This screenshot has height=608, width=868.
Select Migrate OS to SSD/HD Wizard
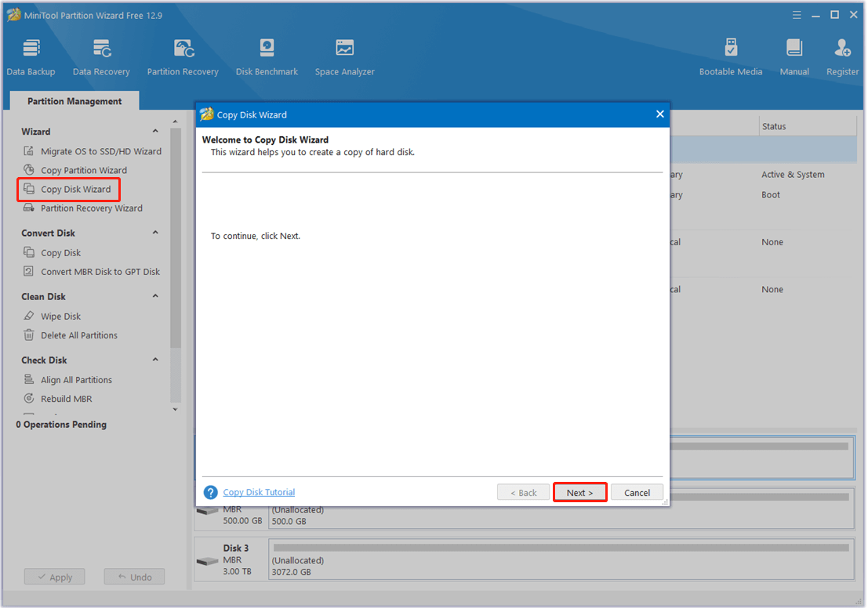point(101,151)
